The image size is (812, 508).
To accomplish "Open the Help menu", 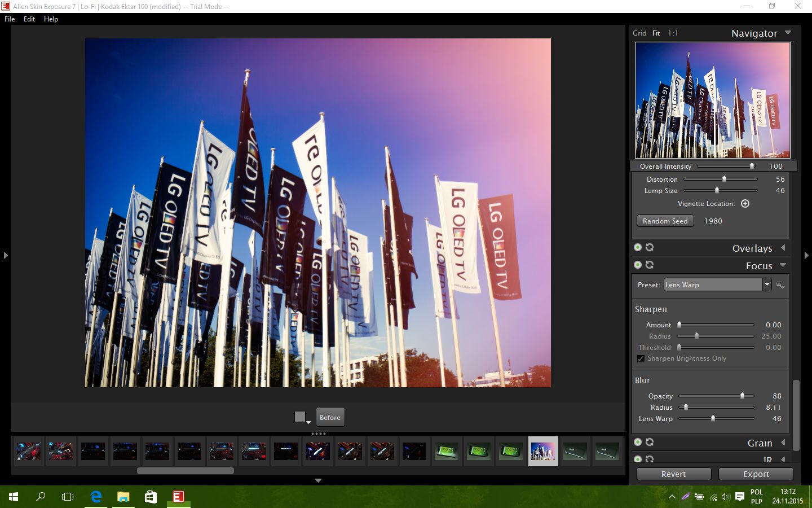I will (51, 19).
